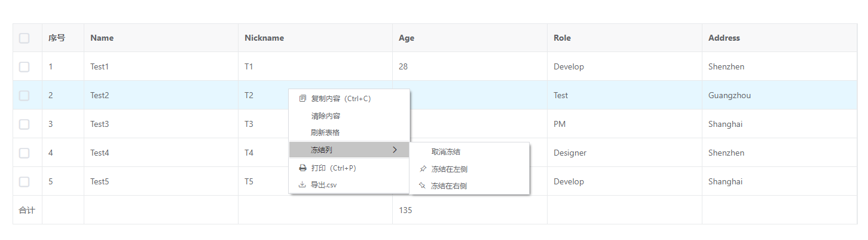Click the Role column header
The width and height of the screenshot is (868, 240).
click(x=562, y=38)
